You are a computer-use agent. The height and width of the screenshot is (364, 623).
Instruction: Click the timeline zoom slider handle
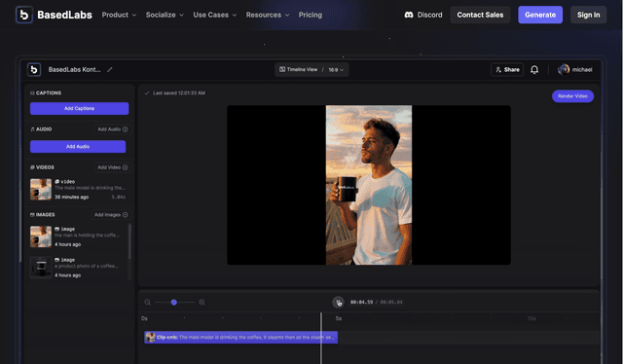pyautogui.click(x=173, y=303)
